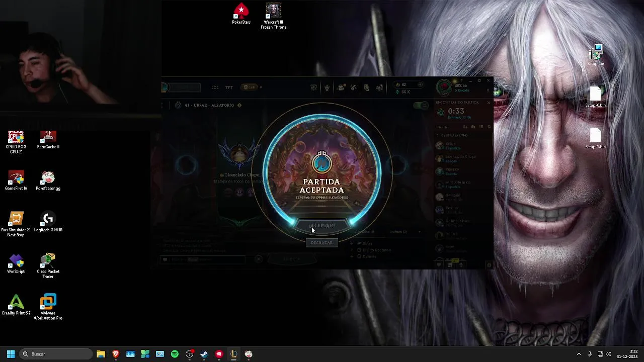Open the profile trophy icon in client
The width and height of the screenshot is (644, 362).
[x=327, y=87]
